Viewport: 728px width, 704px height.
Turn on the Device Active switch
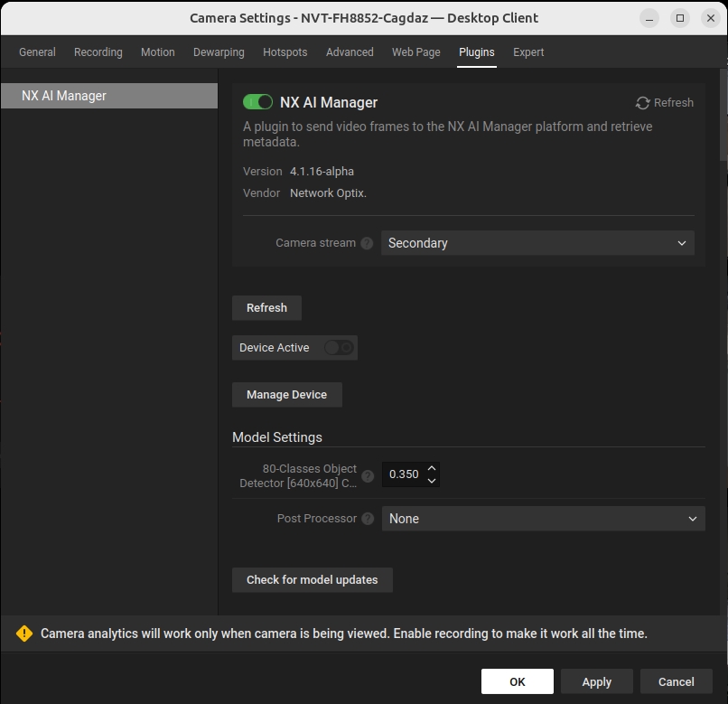tap(339, 348)
